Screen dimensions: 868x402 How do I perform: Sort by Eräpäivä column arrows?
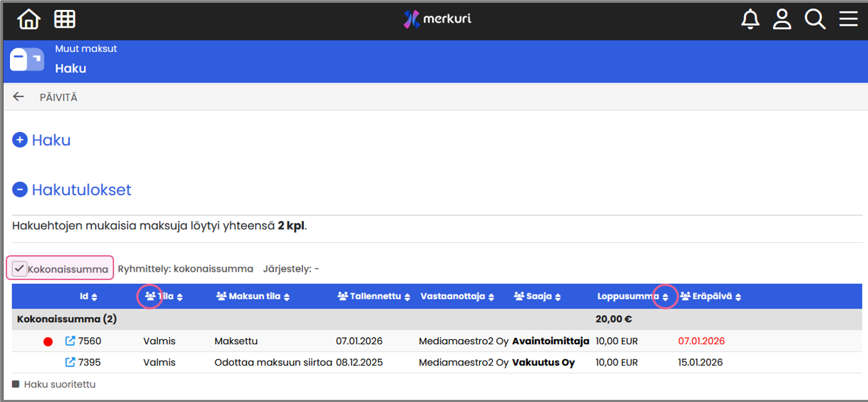738,297
